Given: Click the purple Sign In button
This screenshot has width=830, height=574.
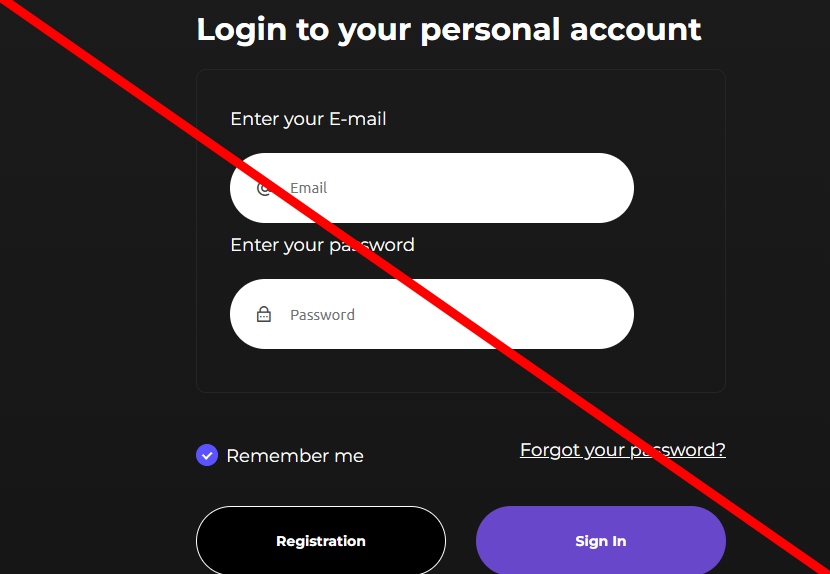Looking at the screenshot, I should (601, 541).
